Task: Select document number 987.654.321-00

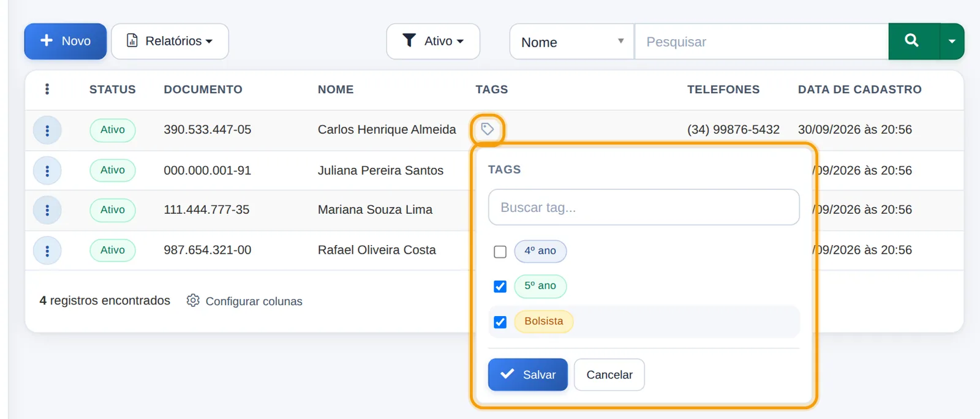Action: point(208,250)
